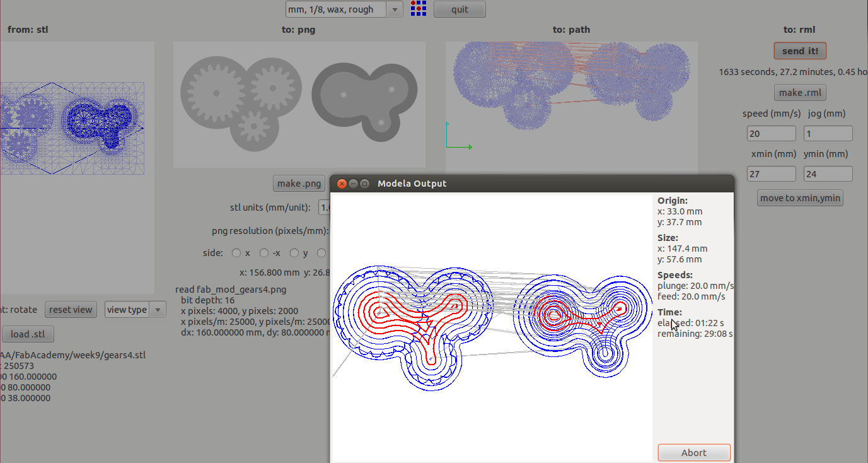Click the 'from: stl' label
The image size is (868, 463).
click(x=28, y=30)
